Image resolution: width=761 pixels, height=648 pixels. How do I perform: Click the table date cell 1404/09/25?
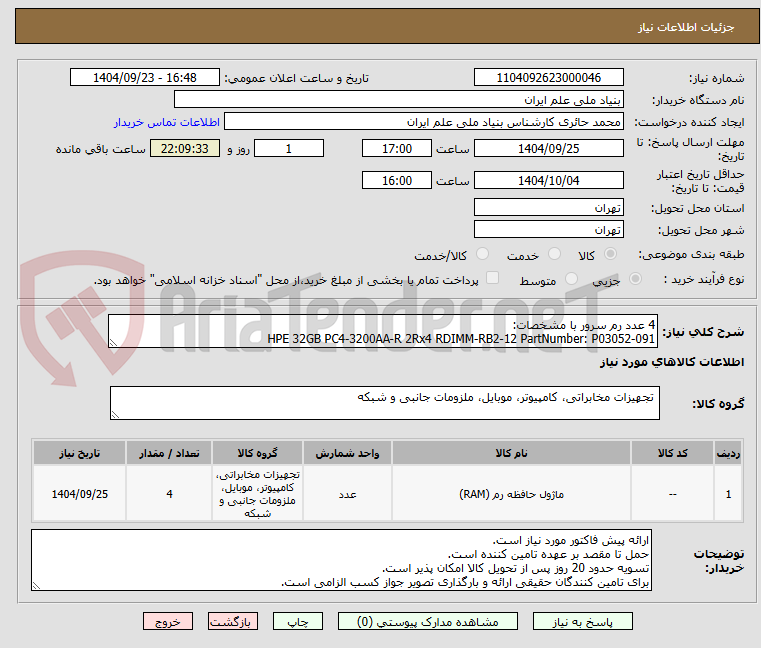click(80, 494)
